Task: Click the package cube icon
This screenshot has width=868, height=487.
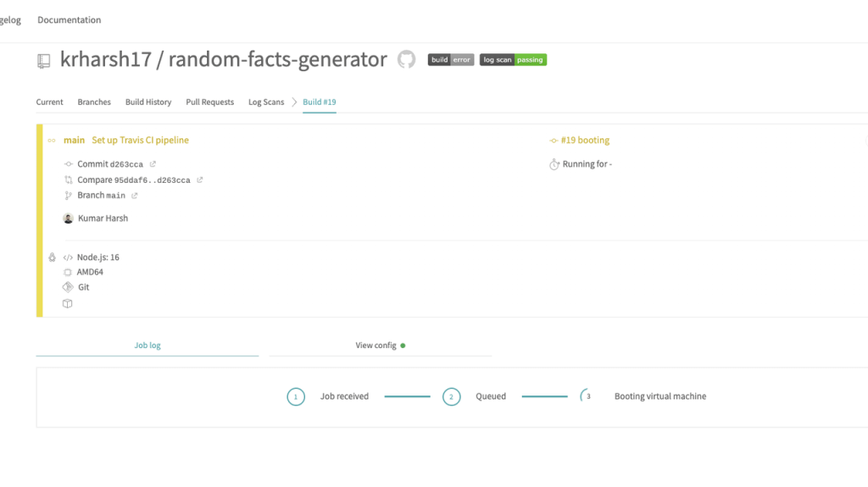Action: 68,303
